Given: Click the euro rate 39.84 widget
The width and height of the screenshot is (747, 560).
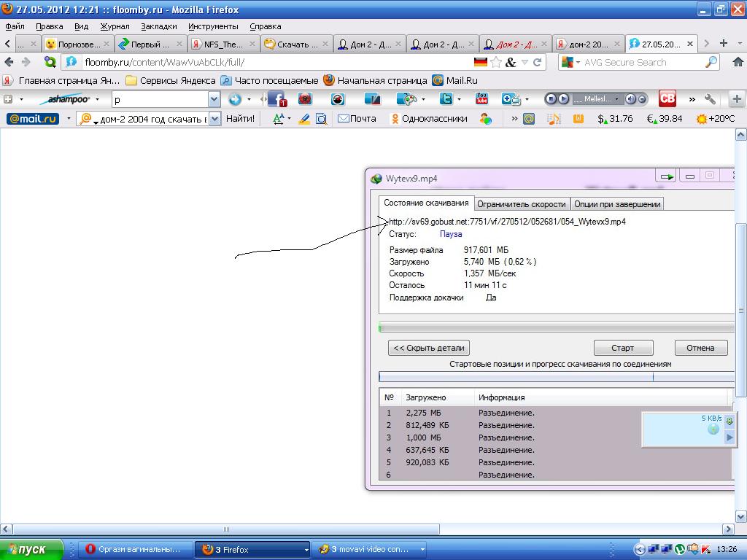Looking at the screenshot, I should [665, 119].
